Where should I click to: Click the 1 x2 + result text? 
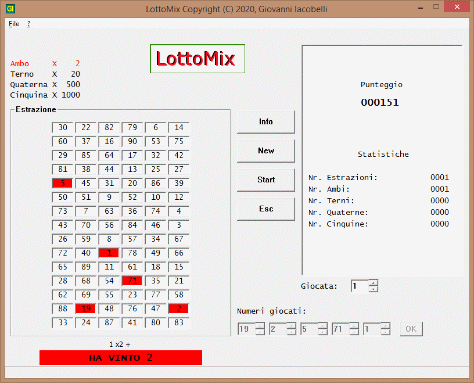120,345
